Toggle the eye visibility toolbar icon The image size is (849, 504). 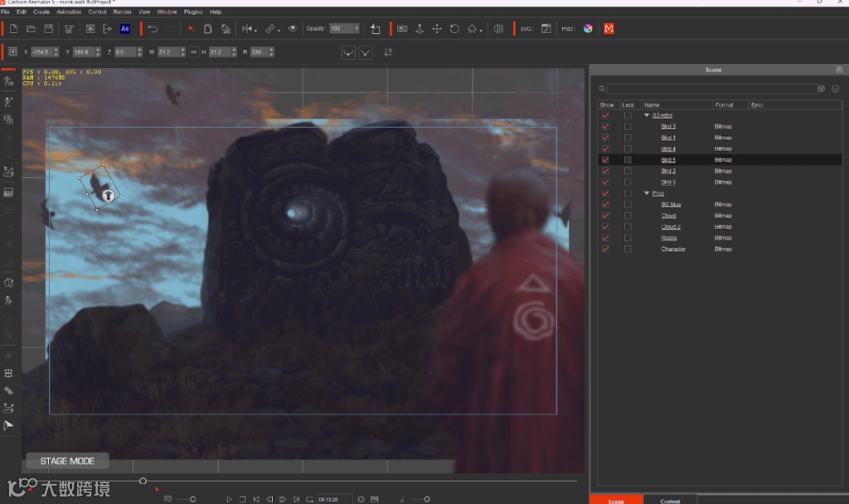click(x=293, y=29)
